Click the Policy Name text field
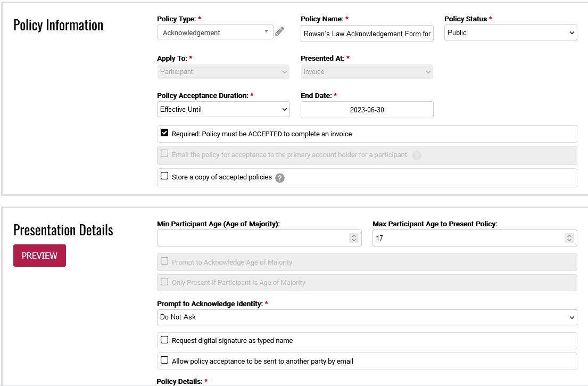The image size is (588, 386). 367,34
